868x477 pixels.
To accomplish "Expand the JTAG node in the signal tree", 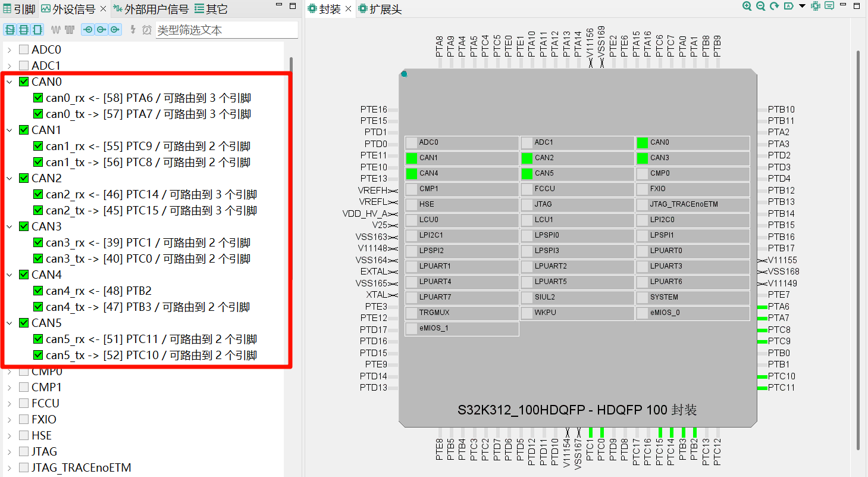I will [x=10, y=451].
